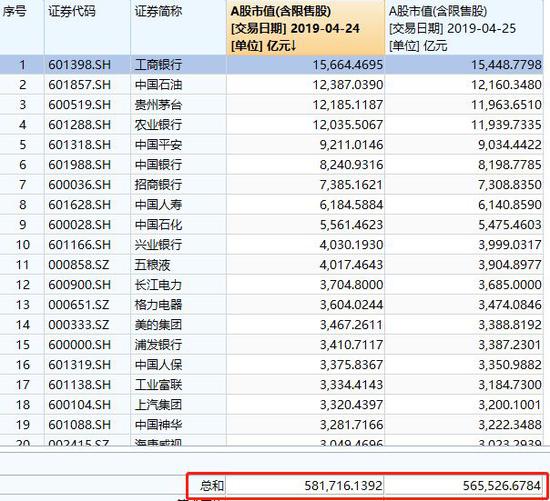Select stock code 600036.SH
Screen dimensions: 550x501
pyautogui.click(x=80, y=185)
